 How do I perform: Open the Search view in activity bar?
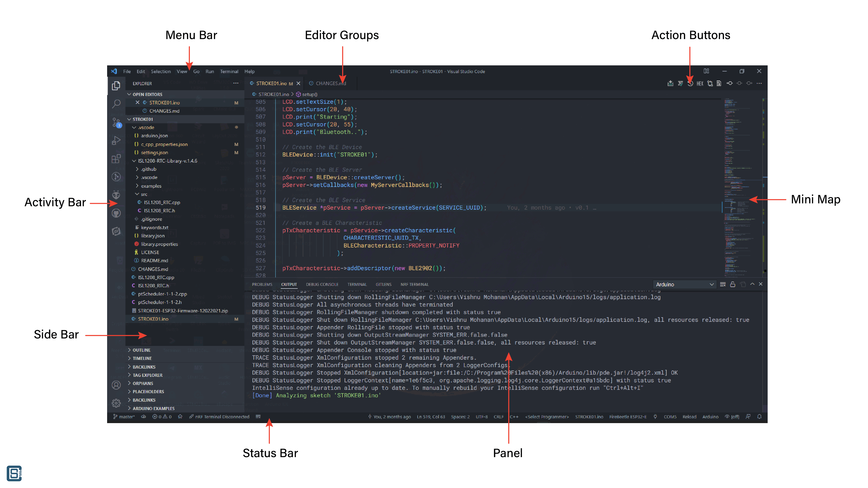tap(116, 104)
